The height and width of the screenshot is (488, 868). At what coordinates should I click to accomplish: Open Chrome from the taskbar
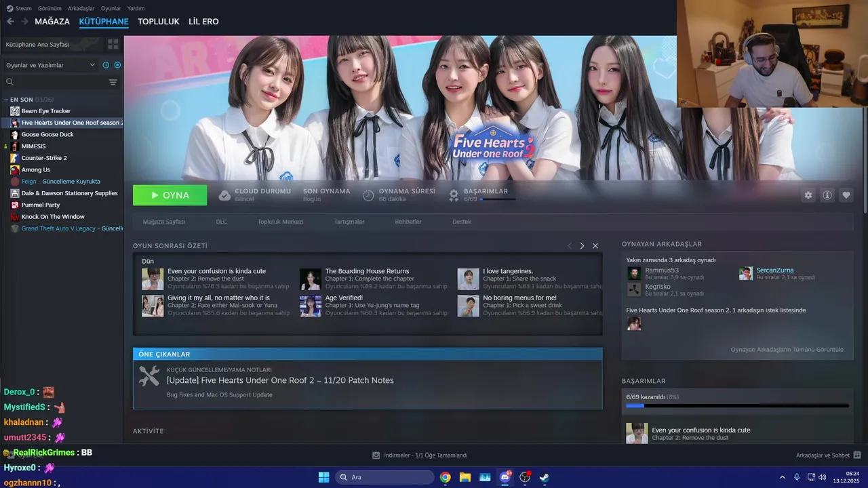coord(445,477)
